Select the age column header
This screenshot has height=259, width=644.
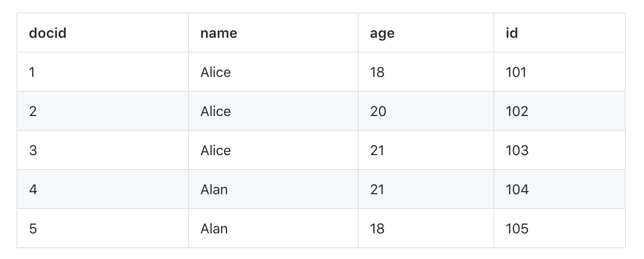[x=382, y=33]
